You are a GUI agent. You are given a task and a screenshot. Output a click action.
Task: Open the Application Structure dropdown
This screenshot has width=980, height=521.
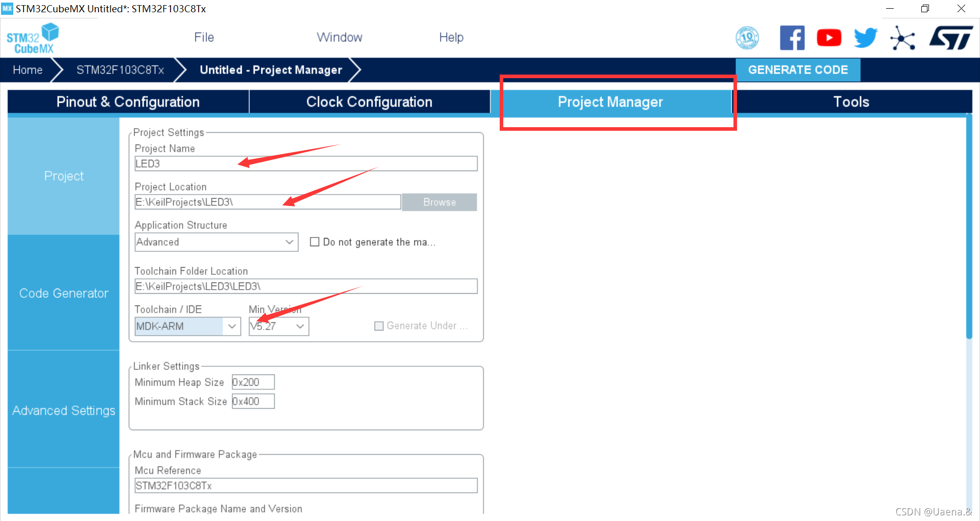coord(216,242)
